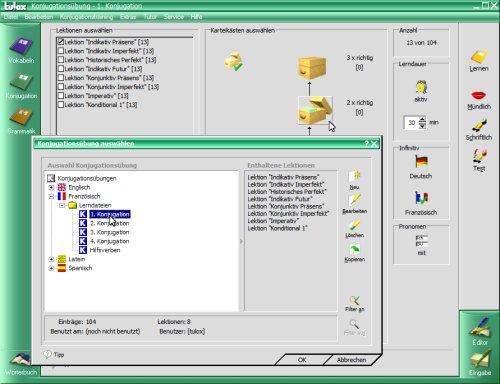Expand the Latein tree node

pos(51,259)
